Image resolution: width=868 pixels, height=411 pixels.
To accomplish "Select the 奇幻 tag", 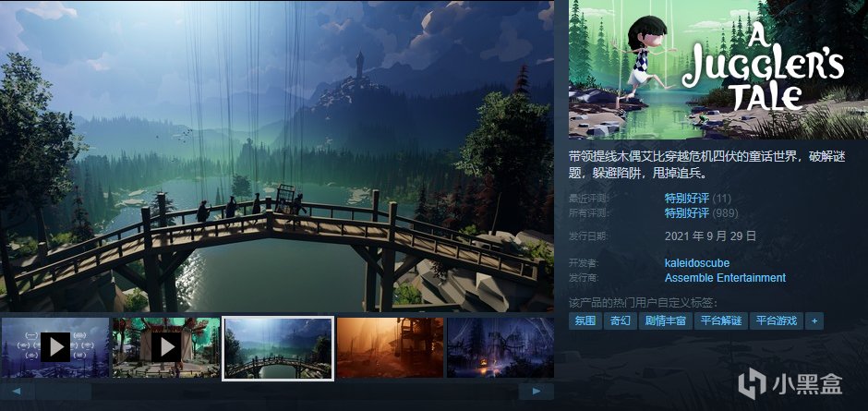I will (x=620, y=320).
